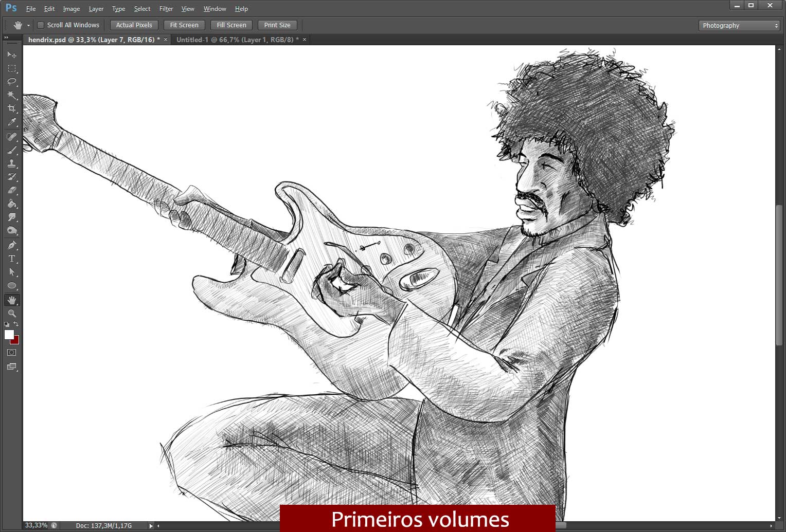Open the Help menu
Screen dimensions: 786x532
click(241, 9)
